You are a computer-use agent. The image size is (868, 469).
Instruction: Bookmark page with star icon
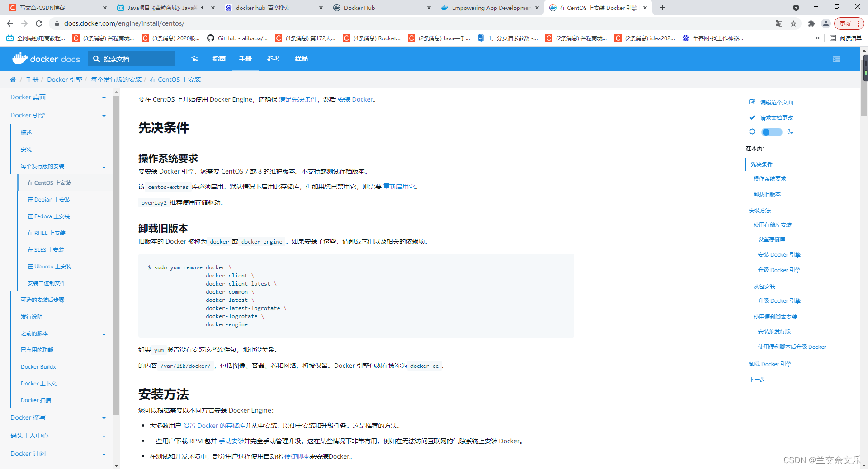pyautogui.click(x=793, y=23)
